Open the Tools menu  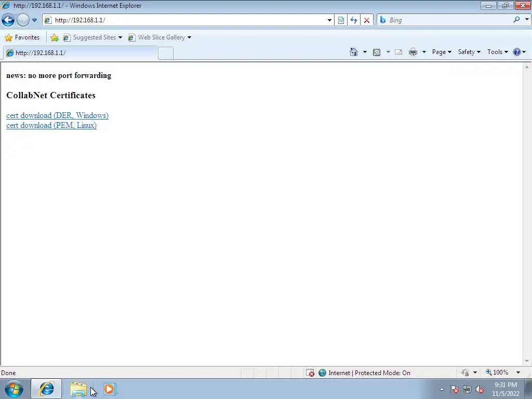click(498, 52)
